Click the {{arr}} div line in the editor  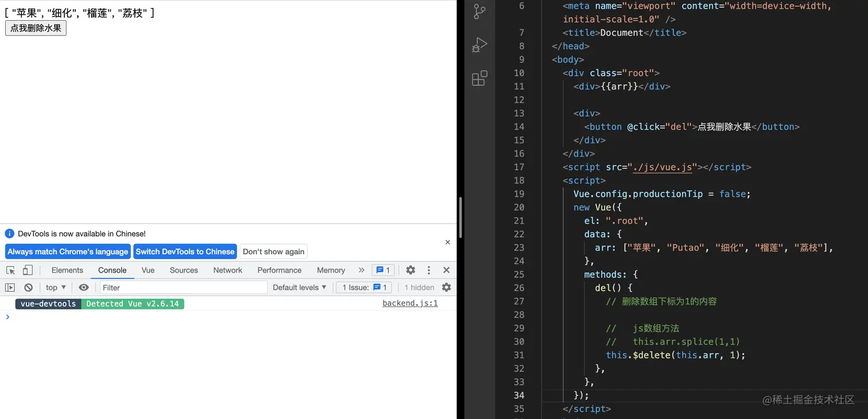[x=622, y=87]
